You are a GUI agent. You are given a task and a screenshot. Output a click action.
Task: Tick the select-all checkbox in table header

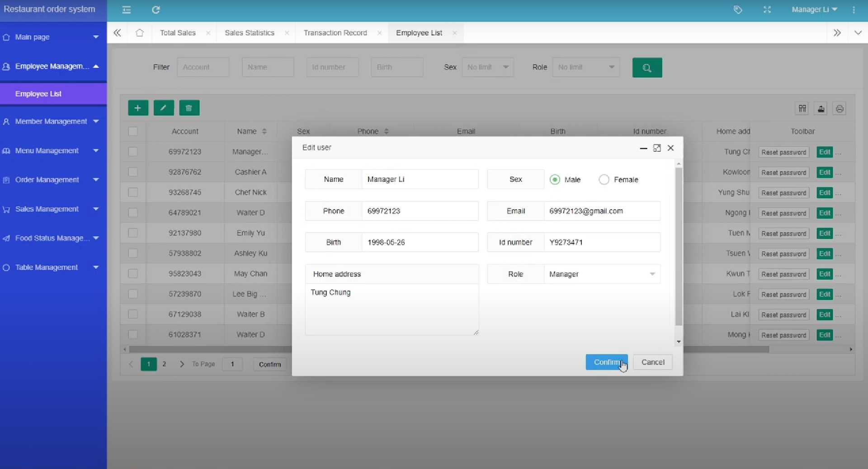click(133, 131)
